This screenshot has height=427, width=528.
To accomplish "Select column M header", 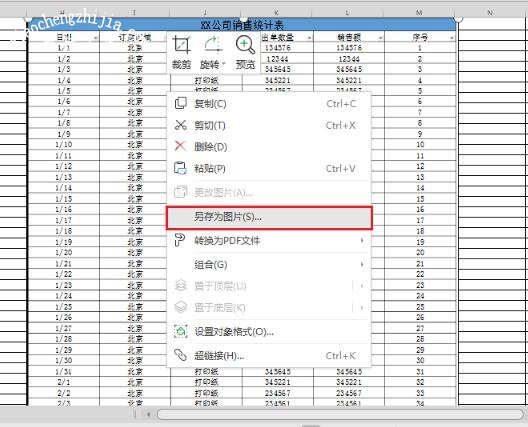I will (x=419, y=13).
